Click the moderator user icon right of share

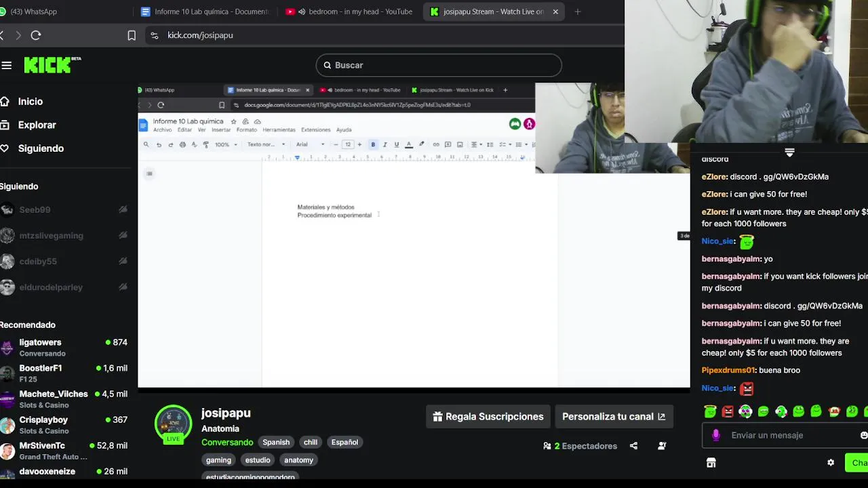(x=662, y=446)
